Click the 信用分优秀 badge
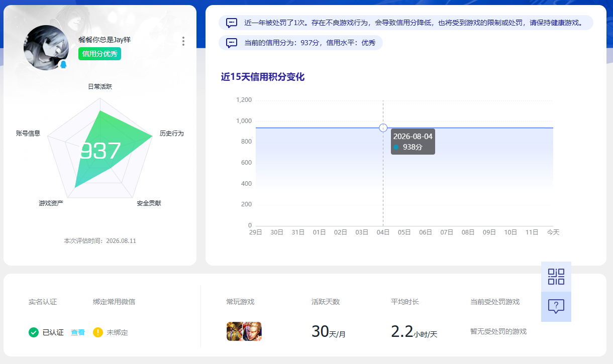613x364 pixels. [99, 54]
